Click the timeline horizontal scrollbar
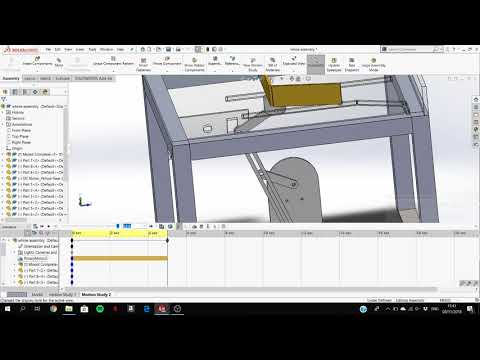480x360 pixels. tap(250, 289)
